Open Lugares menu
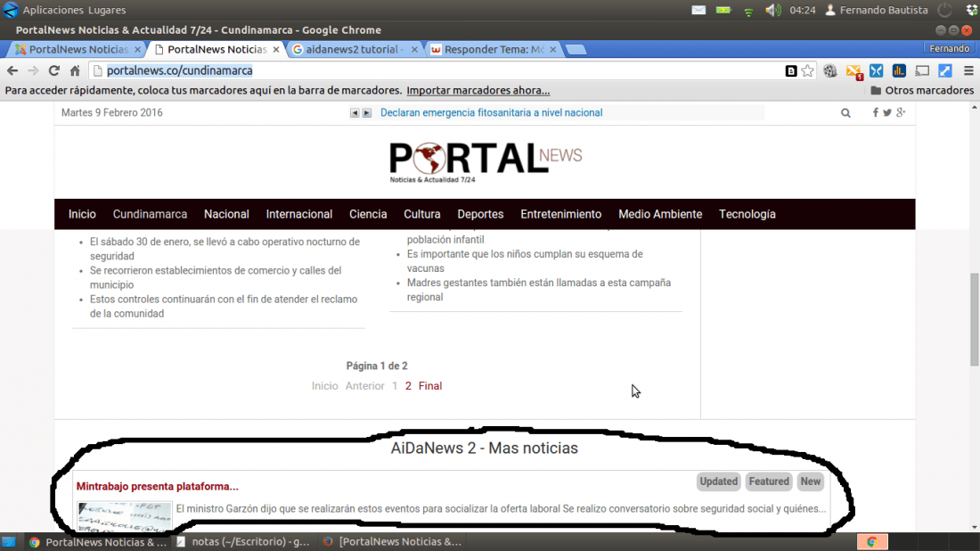This screenshot has height=551, width=980. 107,10
